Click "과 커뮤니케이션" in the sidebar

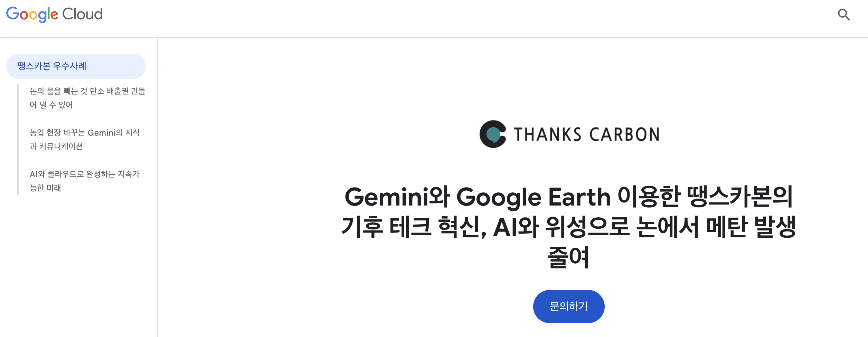coord(56,147)
